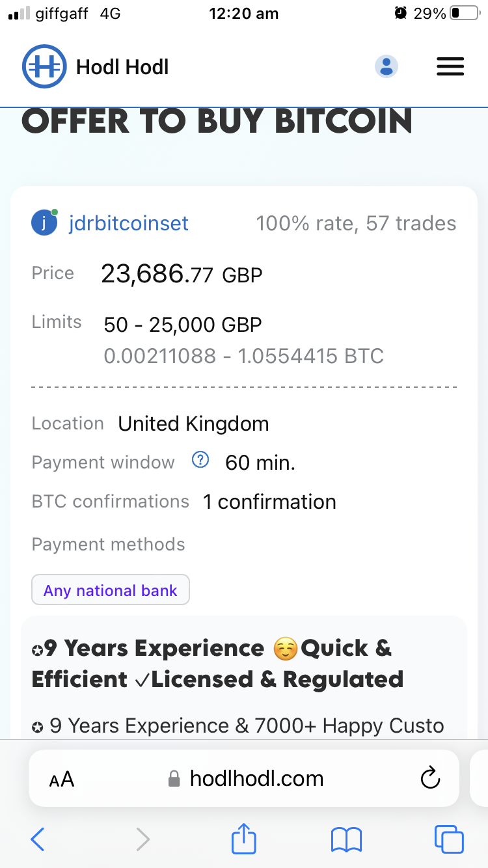
Task: Show open tabs with tabs icon
Action: tap(448, 839)
